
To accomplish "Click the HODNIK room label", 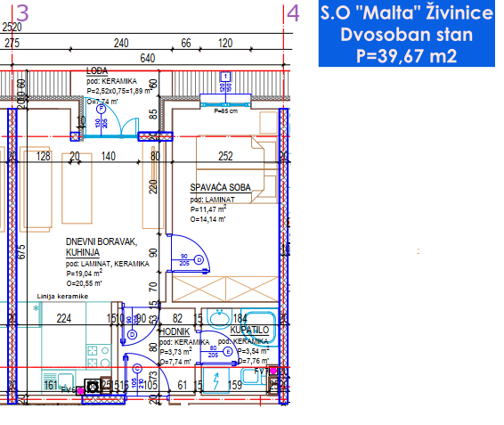I will (175, 331).
